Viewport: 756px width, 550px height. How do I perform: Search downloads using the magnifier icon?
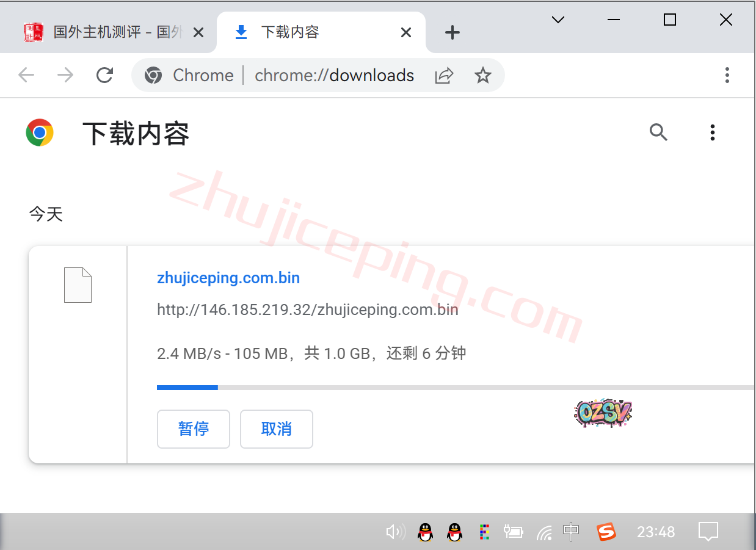(x=658, y=132)
